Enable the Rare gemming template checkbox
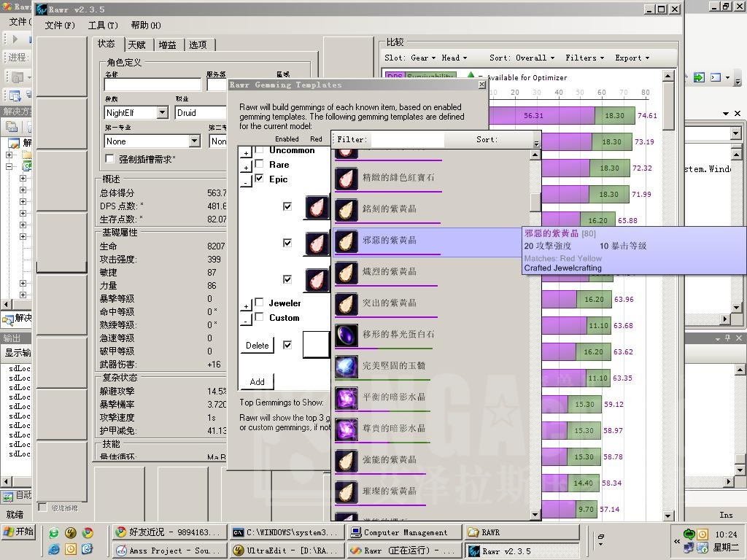The height and width of the screenshot is (560, 747). [x=258, y=165]
